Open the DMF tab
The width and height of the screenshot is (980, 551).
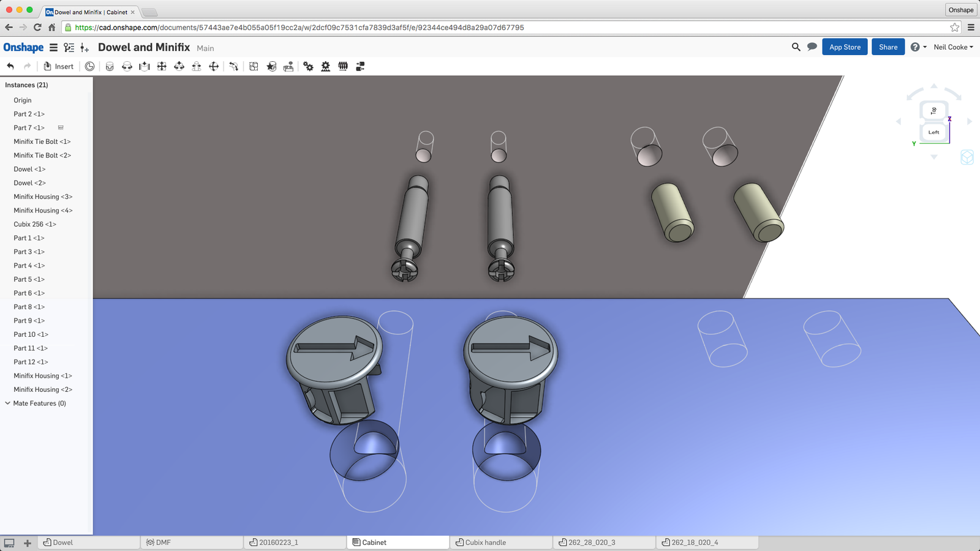tap(163, 542)
